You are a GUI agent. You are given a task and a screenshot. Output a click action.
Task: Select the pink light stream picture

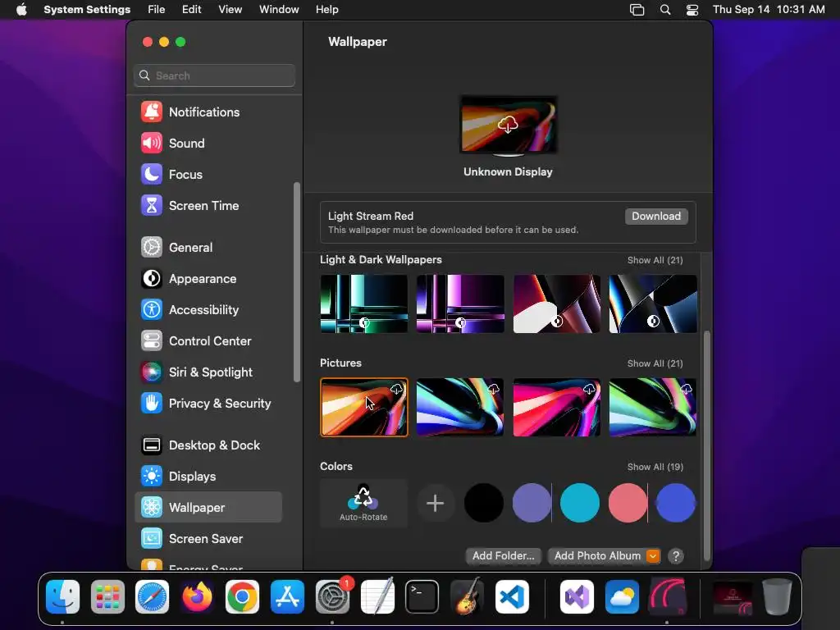pos(557,407)
